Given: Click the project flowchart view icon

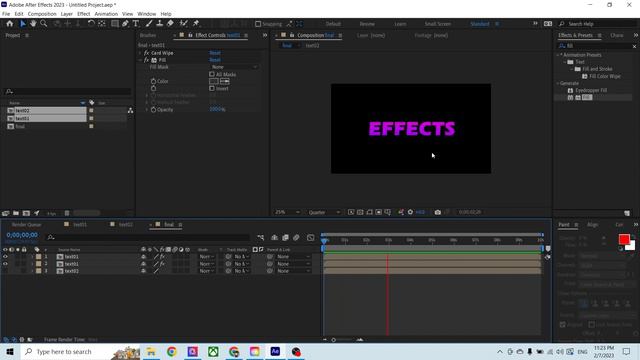Looking at the screenshot, I should click(x=130, y=110).
